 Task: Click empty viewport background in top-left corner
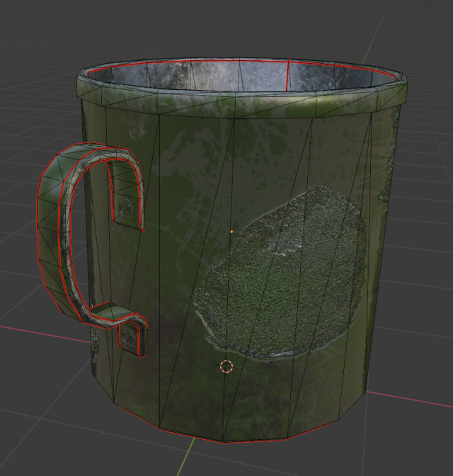pyautogui.click(x=28, y=28)
